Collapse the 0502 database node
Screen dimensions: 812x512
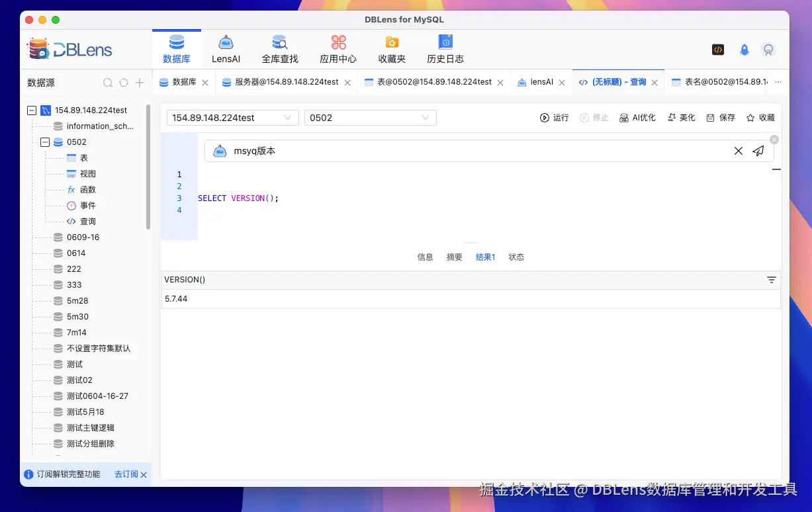[x=45, y=142]
